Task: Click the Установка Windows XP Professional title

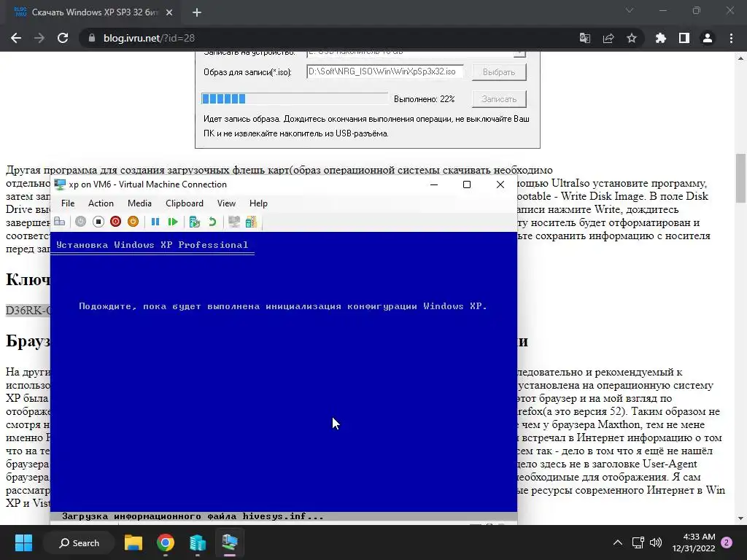Action: tap(152, 245)
